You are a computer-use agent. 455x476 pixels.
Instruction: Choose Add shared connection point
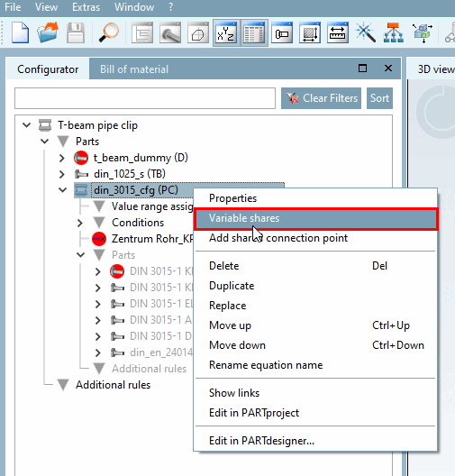click(315, 238)
